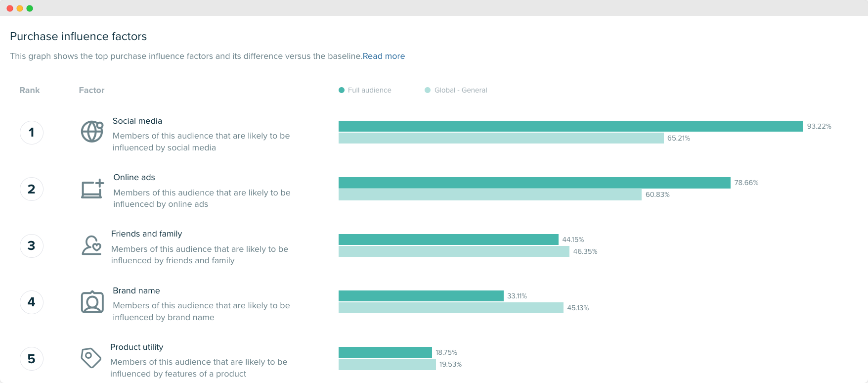Click the Brand name portrait icon
Screen dimensions: 868x383
pos(91,302)
